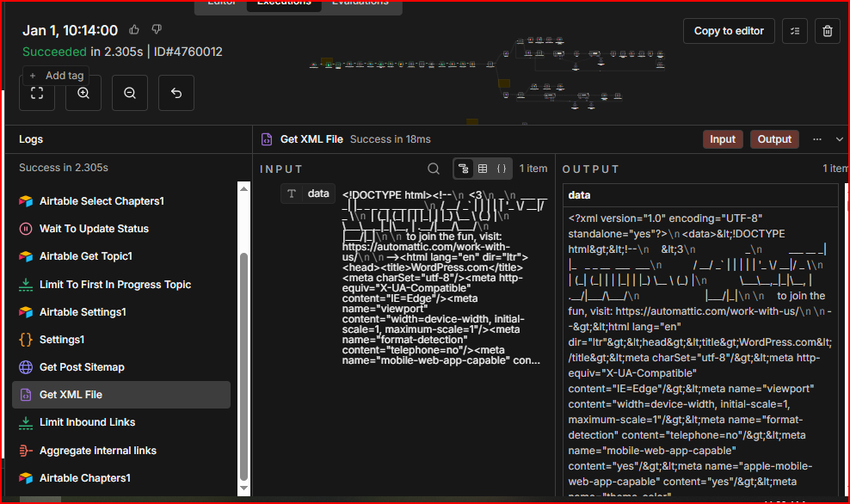Click the Airtable icon beside Airtable Get Topic1
Viewport: 850px width, 504px height.
(x=26, y=256)
